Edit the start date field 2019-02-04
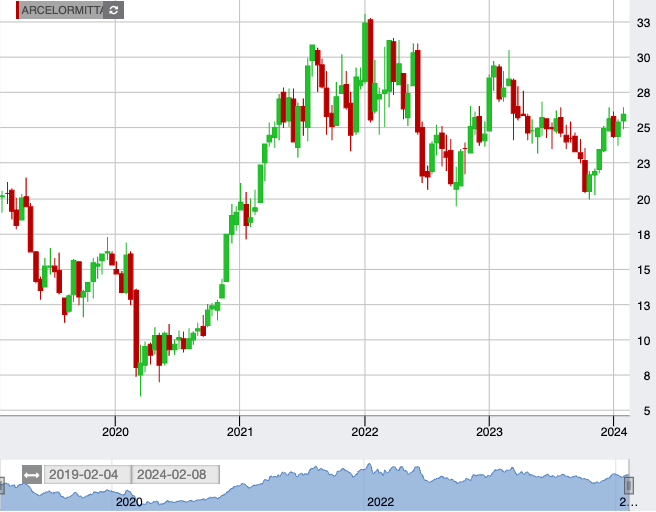 (87, 475)
